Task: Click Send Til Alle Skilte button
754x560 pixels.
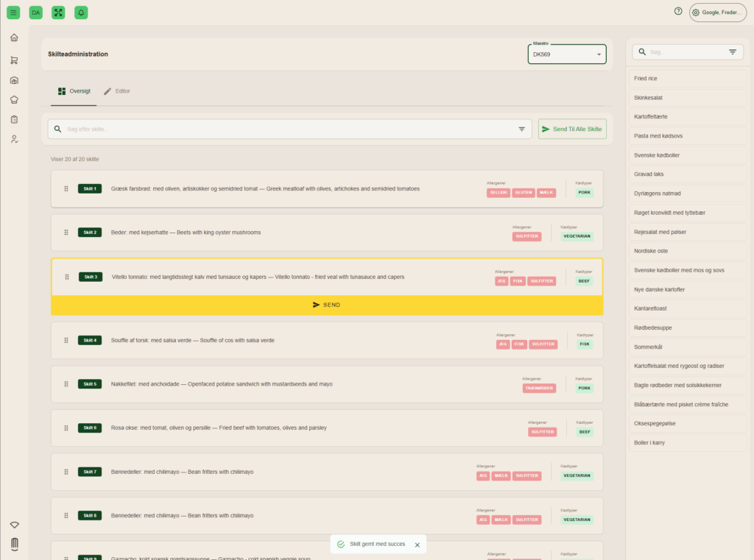Action: (x=572, y=129)
